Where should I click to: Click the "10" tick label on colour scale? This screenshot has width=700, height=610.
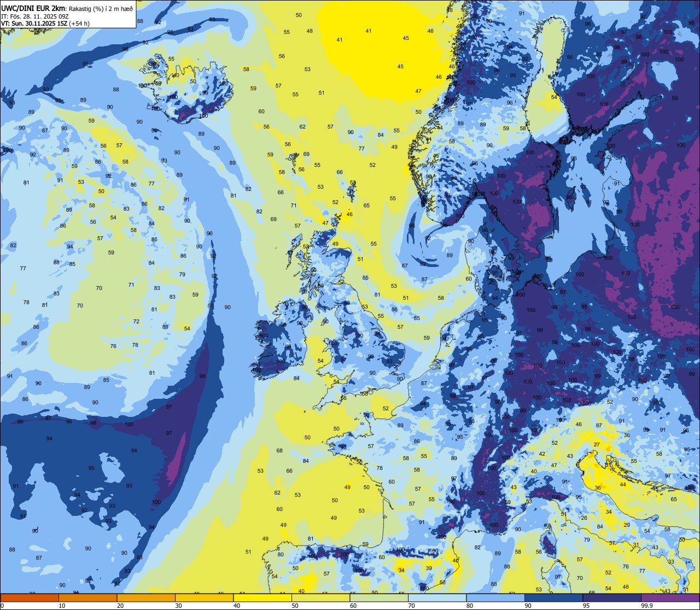62,606
